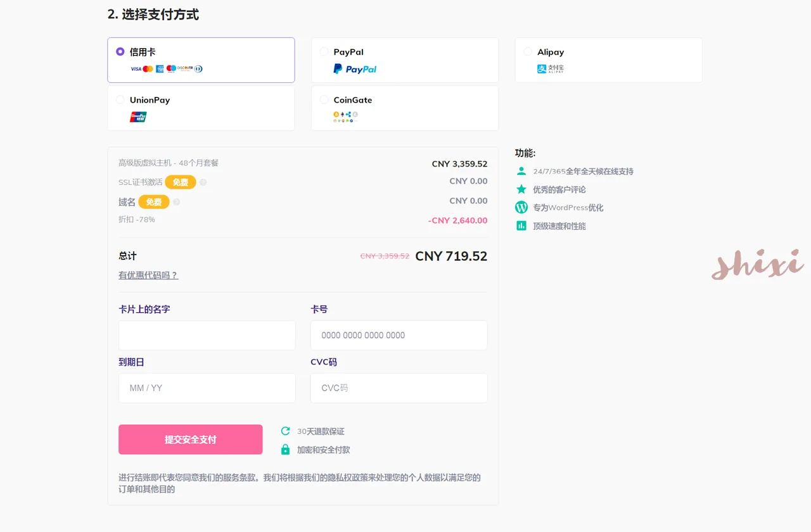Focus the 卡片上的名字 name field
This screenshot has height=532, width=811.
tap(207, 335)
